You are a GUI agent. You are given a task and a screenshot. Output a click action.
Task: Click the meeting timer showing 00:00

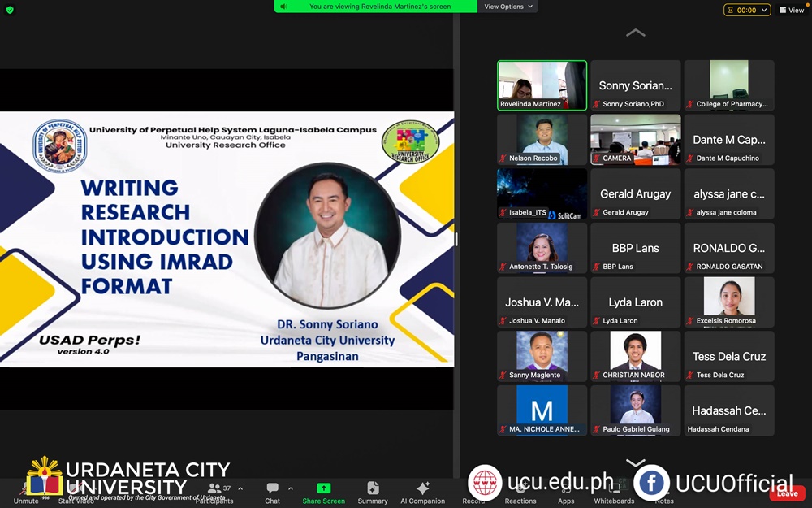(x=747, y=10)
